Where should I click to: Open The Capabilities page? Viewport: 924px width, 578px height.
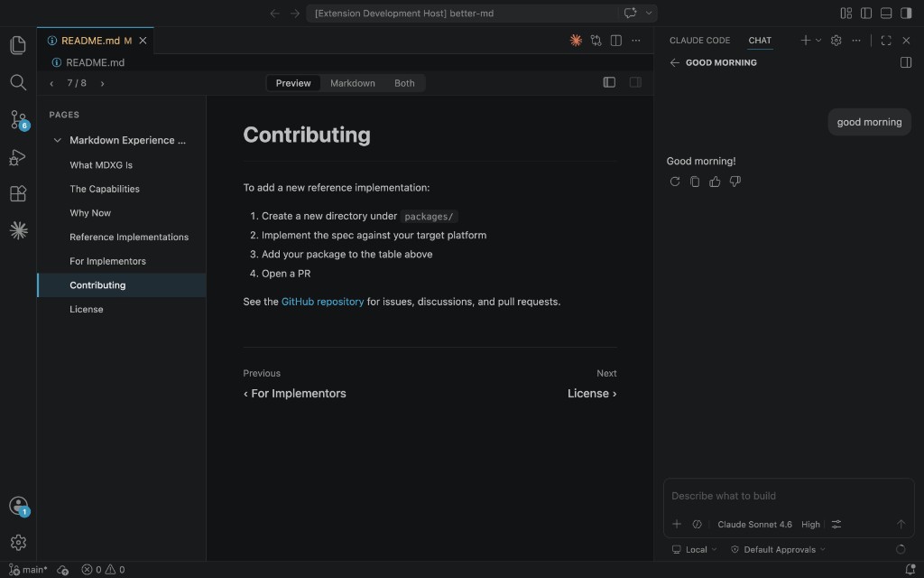[x=105, y=189]
